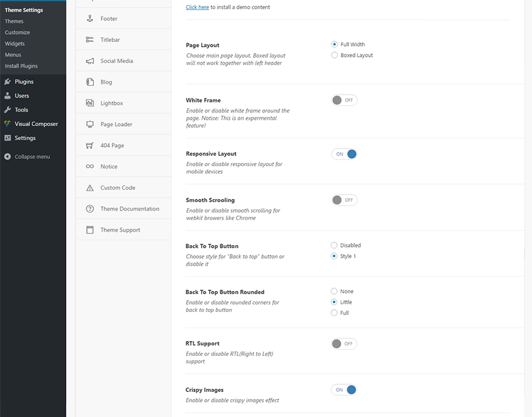
Task: Collapse the admin sidebar menu
Action: [x=27, y=156]
